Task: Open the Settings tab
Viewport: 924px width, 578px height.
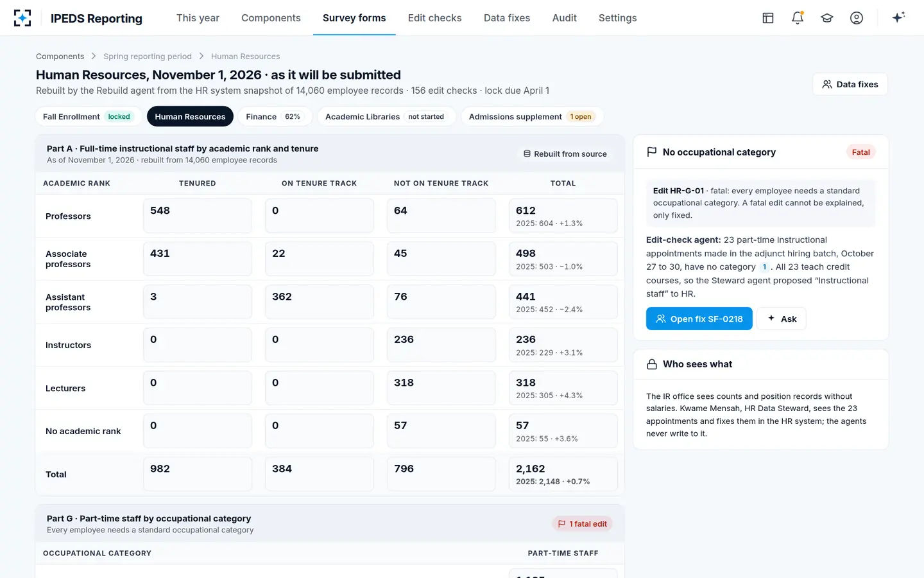Action: [618, 18]
